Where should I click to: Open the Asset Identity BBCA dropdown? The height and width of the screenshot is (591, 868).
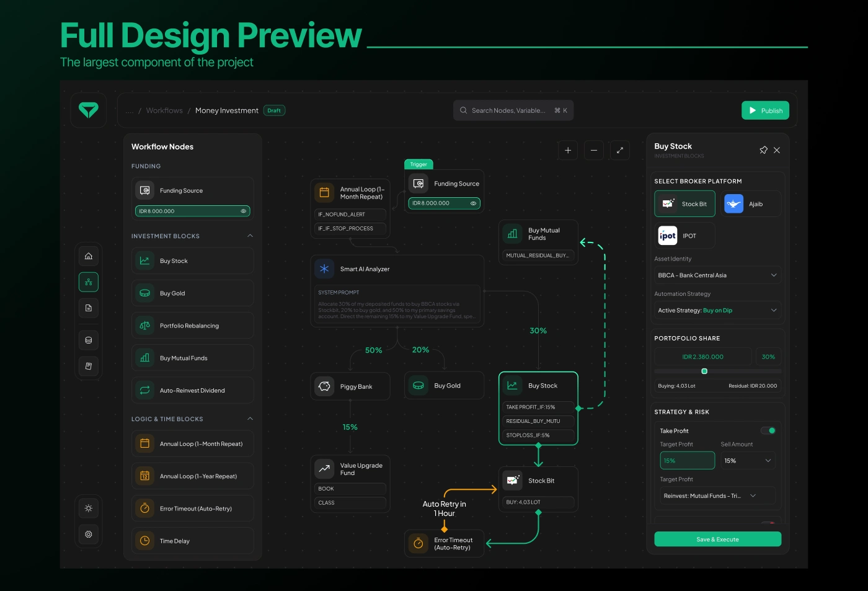[717, 275]
